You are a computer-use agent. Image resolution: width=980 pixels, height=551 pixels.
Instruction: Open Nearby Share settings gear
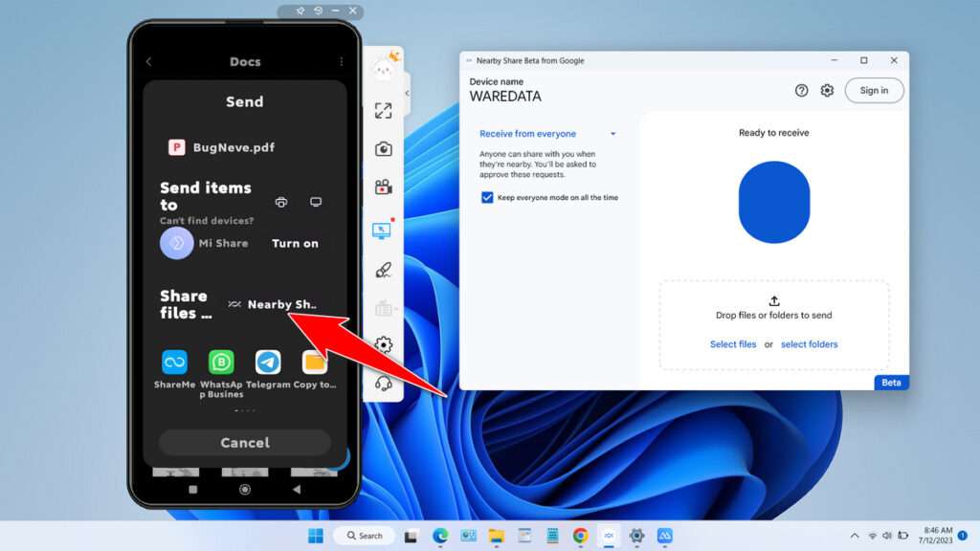(827, 91)
